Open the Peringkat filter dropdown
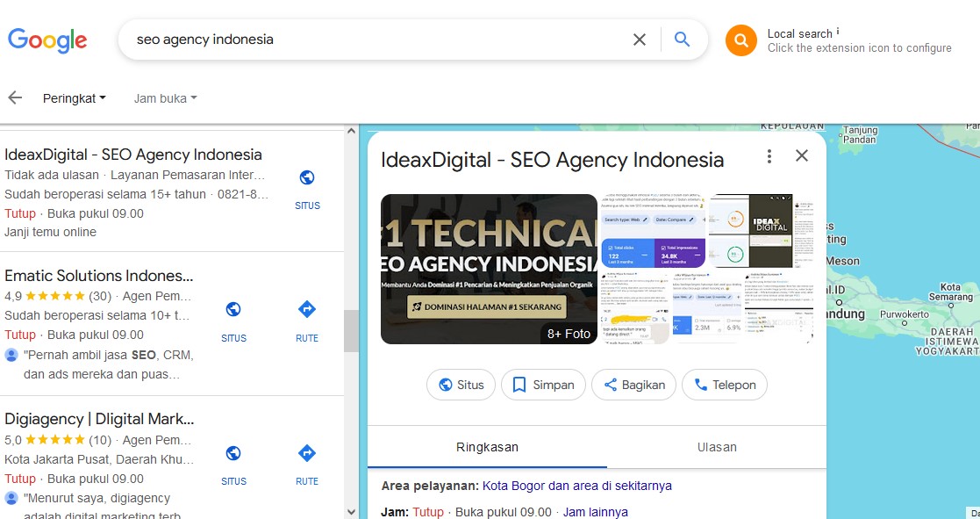Viewport: 980px width, 519px height. click(75, 98)
